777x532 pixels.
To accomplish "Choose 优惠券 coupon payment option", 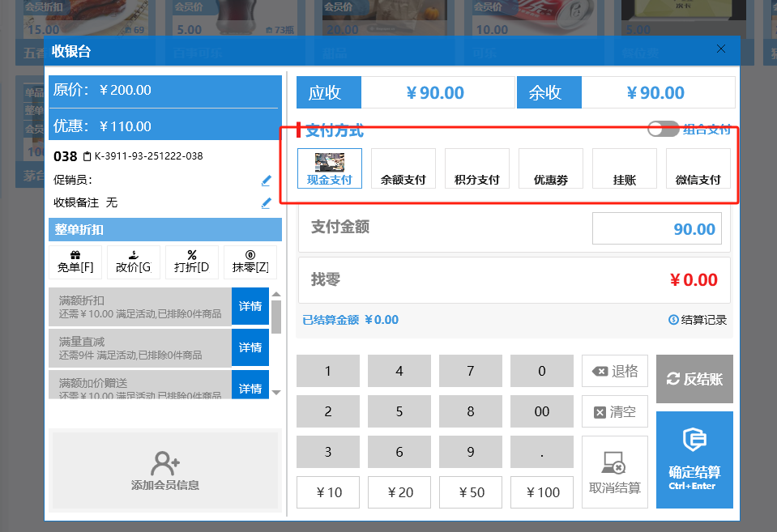I will click(551, 168).
